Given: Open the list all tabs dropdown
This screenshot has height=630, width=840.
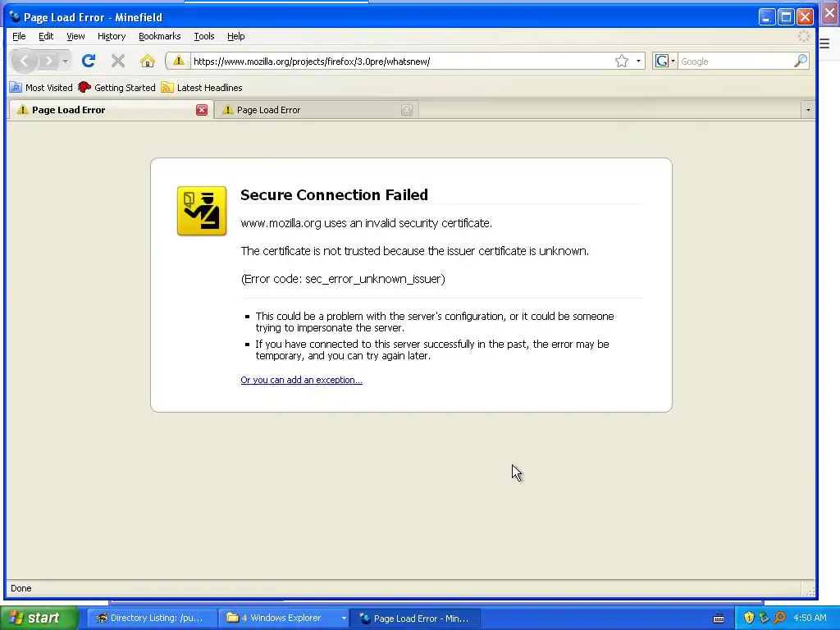Looking at the screenshot, I should (808, 110).
